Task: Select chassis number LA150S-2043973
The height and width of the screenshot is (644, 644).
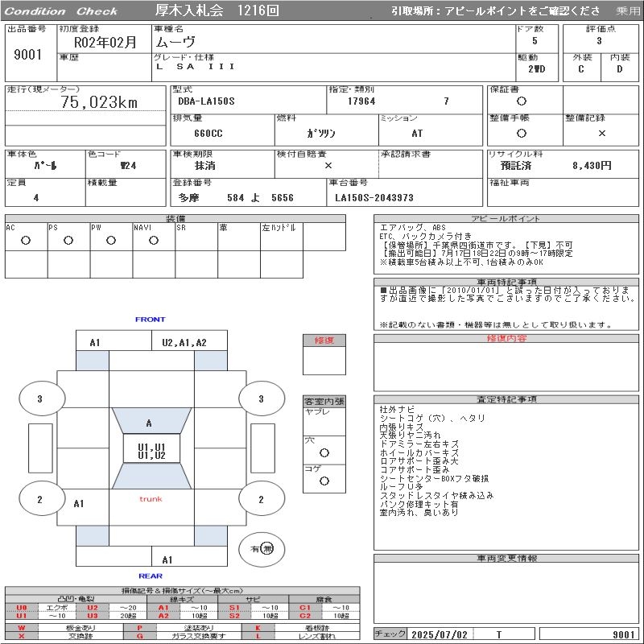Action: [x=374, y=198]
